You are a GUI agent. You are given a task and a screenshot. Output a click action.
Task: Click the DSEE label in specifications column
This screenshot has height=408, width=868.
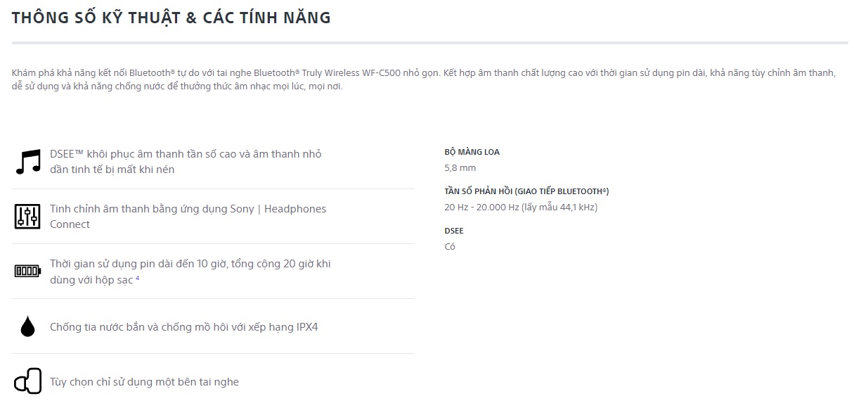tap(454, 231)
